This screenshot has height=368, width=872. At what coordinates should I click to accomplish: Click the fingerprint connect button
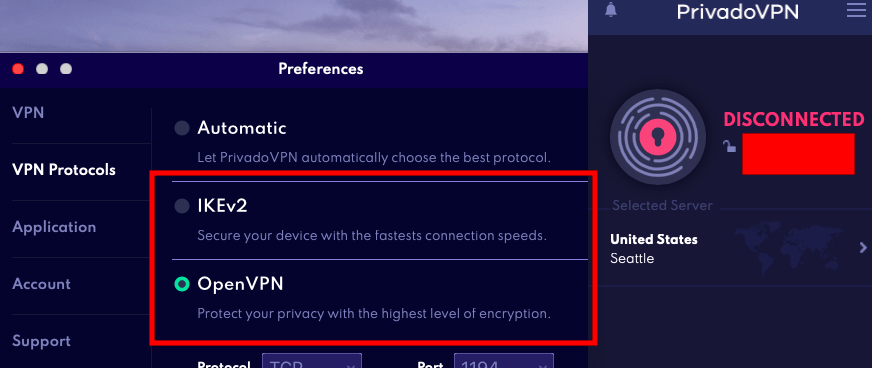pyautogui.click(x=658, y=137)
